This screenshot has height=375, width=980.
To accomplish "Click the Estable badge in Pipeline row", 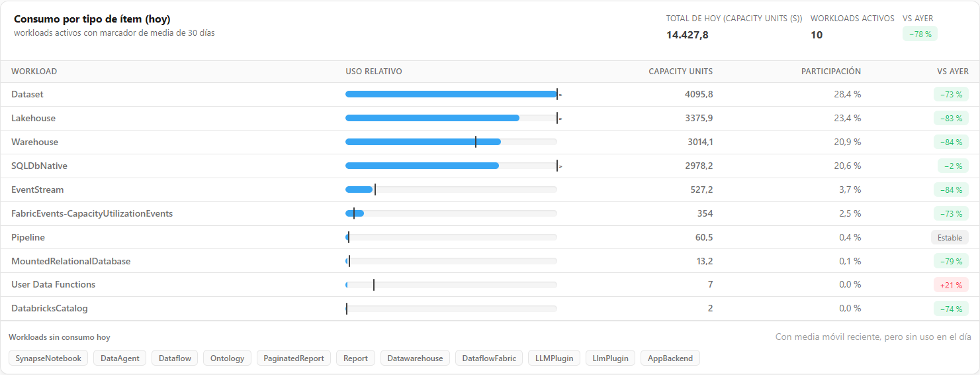I will [950, 237].
